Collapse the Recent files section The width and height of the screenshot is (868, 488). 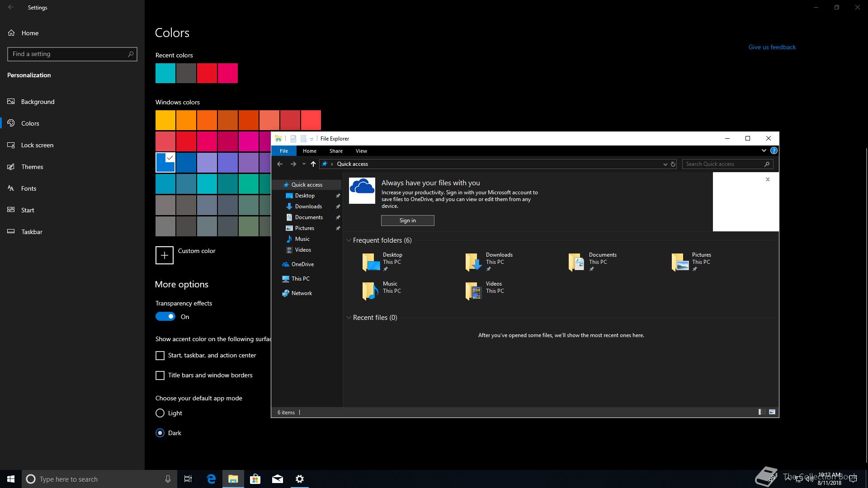pos(349,318)
